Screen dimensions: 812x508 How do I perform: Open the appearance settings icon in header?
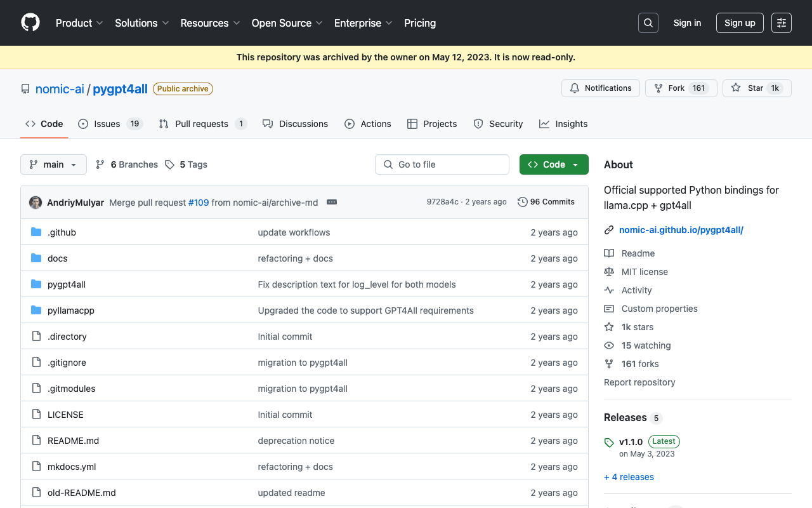tap(782, 23)
